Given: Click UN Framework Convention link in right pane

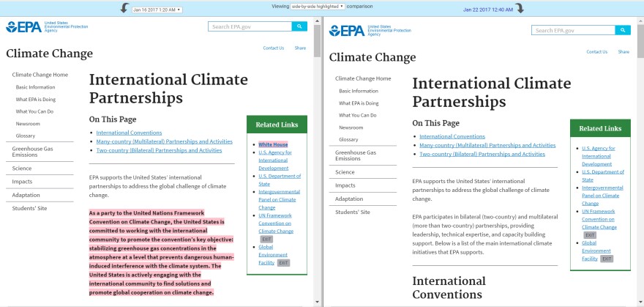Looking at the screenshot, I should click(x=599, y=219).
